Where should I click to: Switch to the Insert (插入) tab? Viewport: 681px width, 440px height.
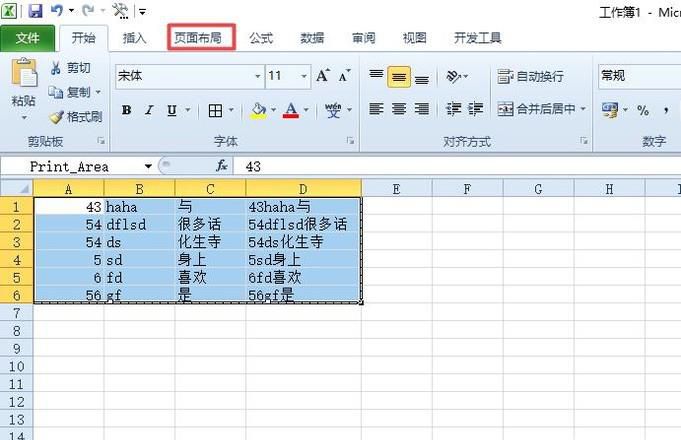pos(134,38)
